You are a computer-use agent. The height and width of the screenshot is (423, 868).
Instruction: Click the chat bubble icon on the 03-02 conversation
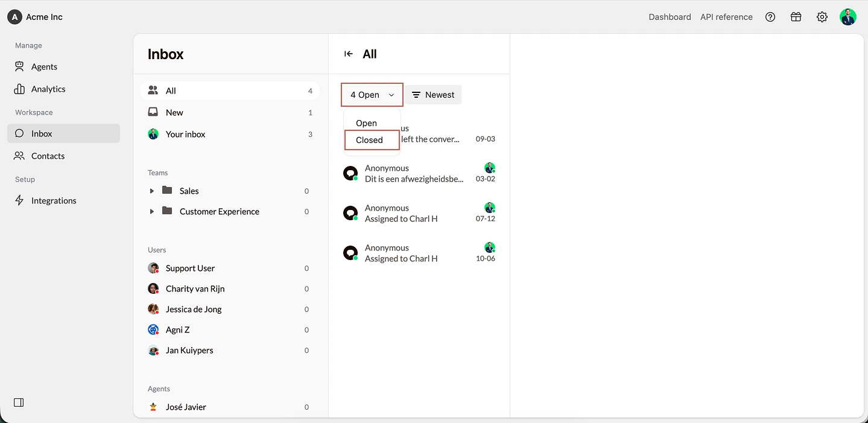pyautogui.click(x=350, y=174)
